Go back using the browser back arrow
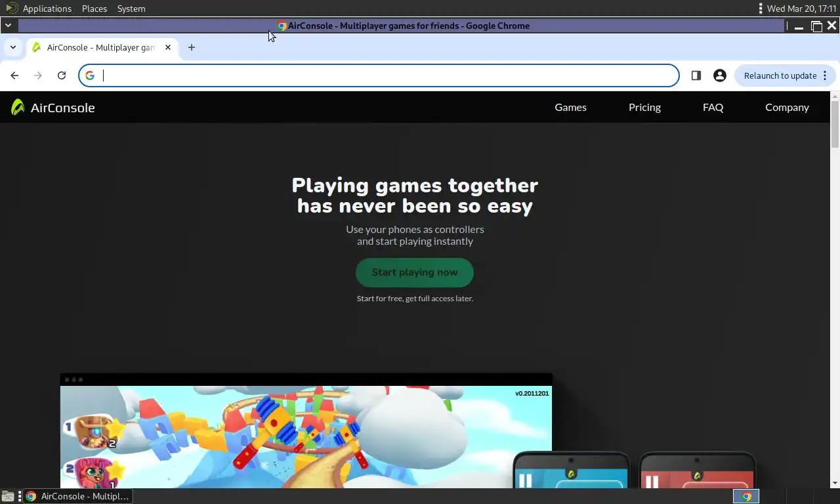This screenshot has width=840, height=504. tap(14, 75)
